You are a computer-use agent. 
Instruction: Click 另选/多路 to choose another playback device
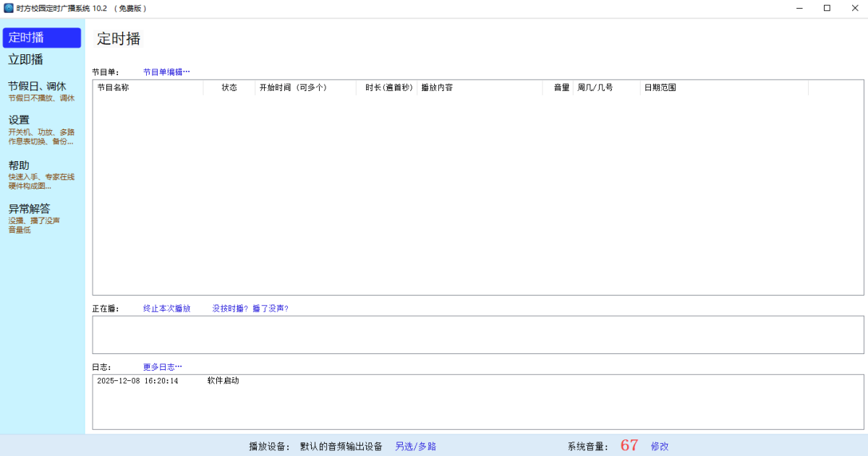(x=414, y=446)
